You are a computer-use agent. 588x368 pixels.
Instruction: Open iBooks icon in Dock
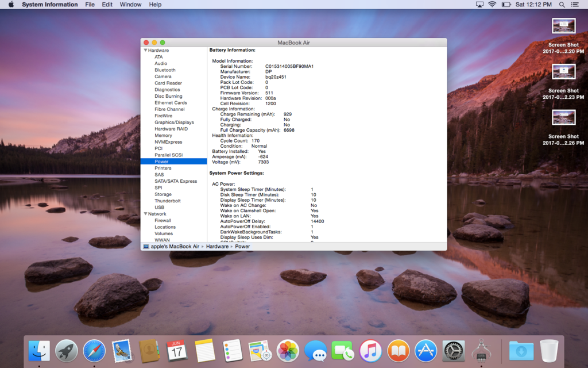[x=398, y=351]
